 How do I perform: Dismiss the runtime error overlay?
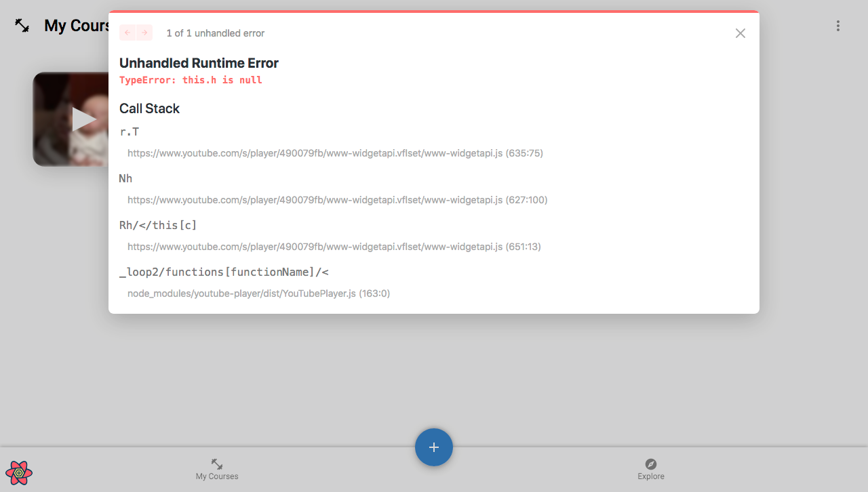(x=740, y=33)
